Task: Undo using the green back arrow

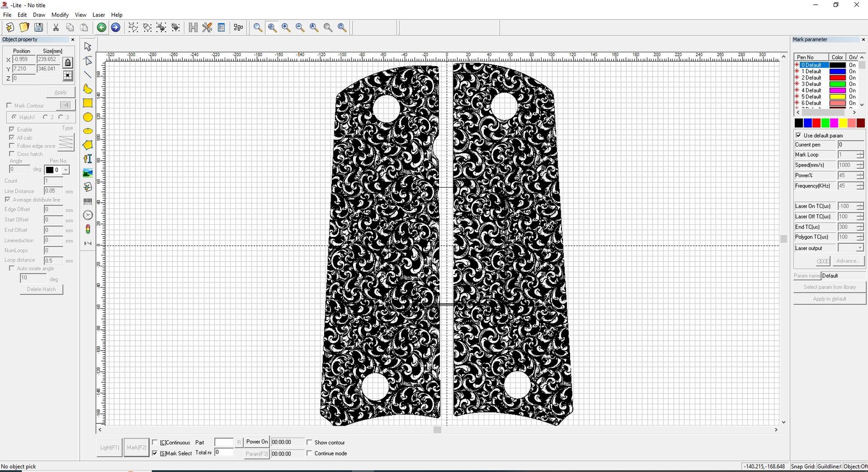Action: 102,27
